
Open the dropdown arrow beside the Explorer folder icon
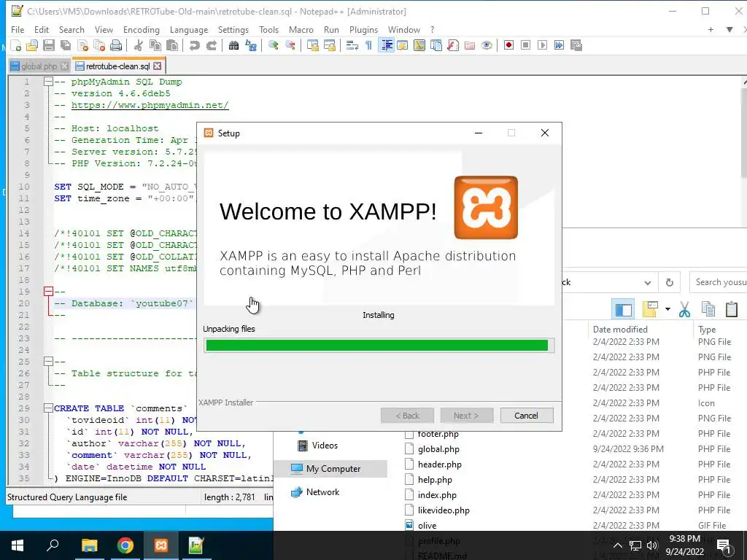[667, 309]
